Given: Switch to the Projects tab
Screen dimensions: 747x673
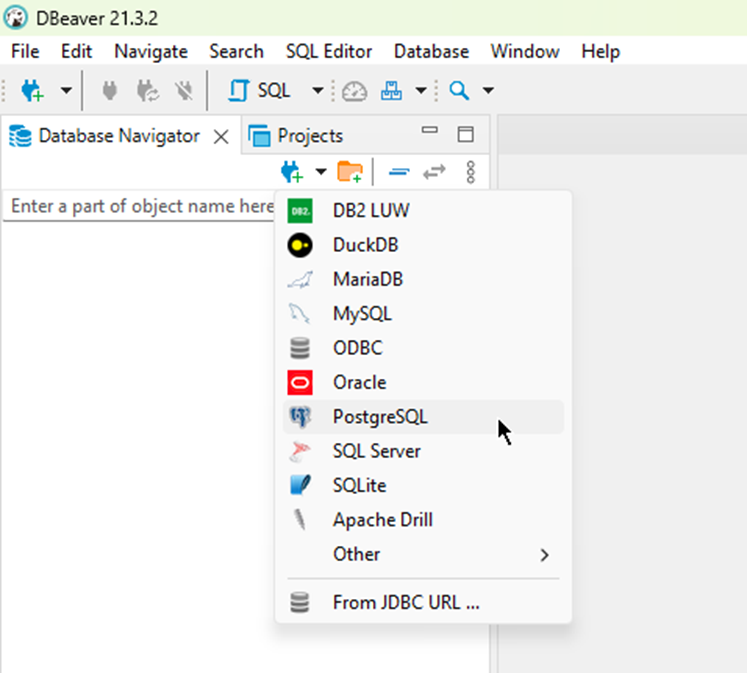Looking at the screenshot, I should (295, 136).
